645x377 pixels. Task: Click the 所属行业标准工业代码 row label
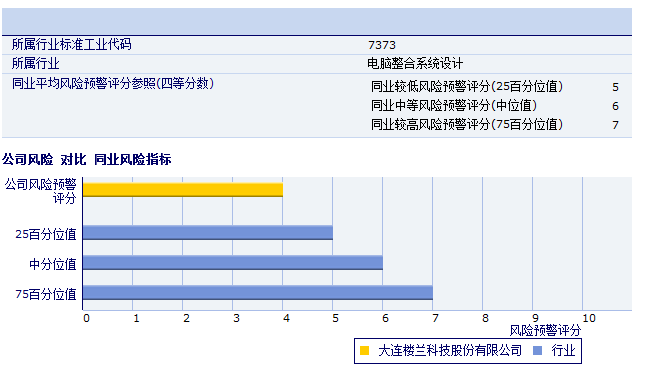72,44
